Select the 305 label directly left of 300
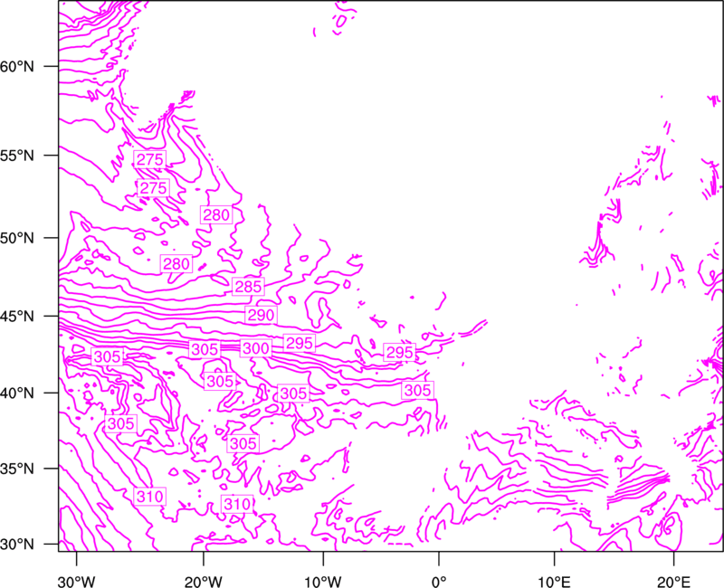The image size is (724, 588). coord(205,349)
